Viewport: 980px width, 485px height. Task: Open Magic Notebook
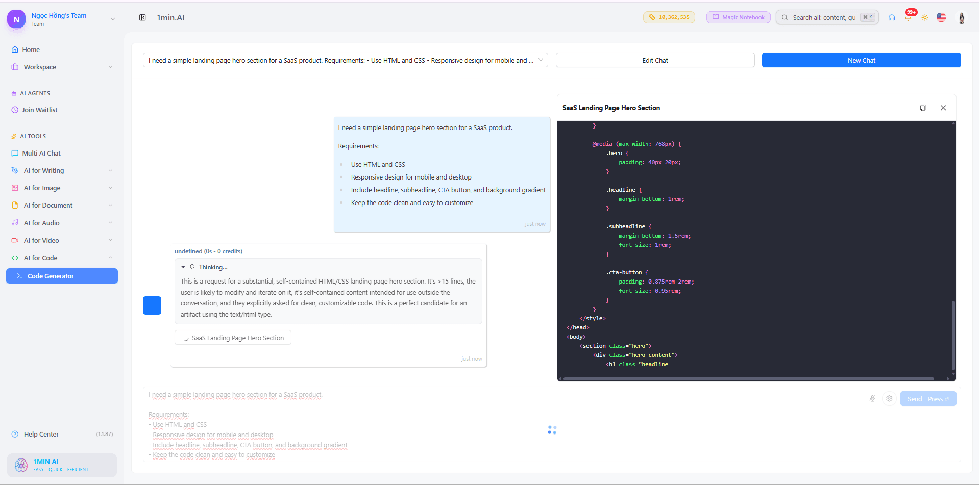738,17
